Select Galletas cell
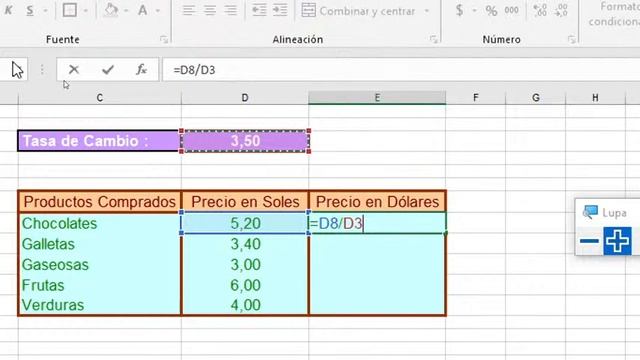The width and height of the screenshot is (640, 360). (x=100, y=244)
